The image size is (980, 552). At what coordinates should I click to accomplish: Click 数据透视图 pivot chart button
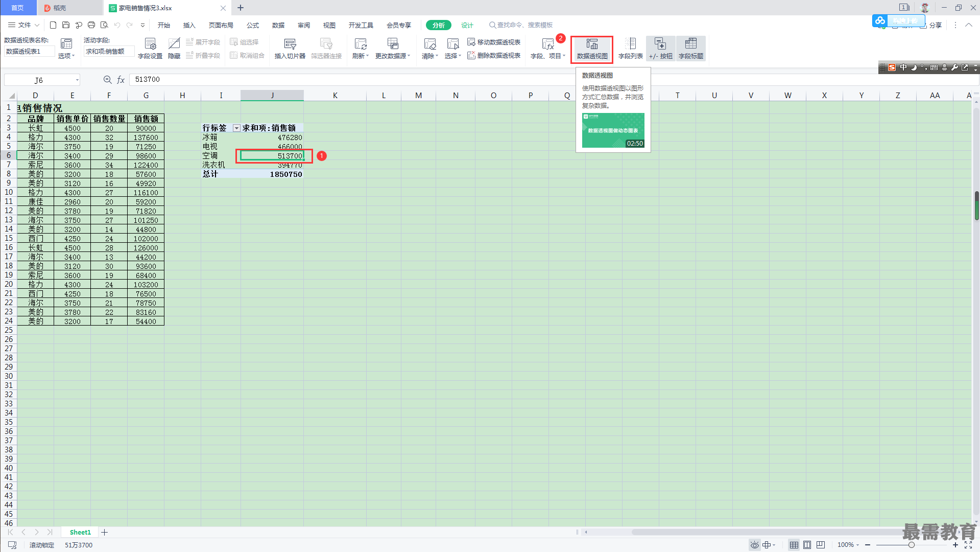[592, 49]
